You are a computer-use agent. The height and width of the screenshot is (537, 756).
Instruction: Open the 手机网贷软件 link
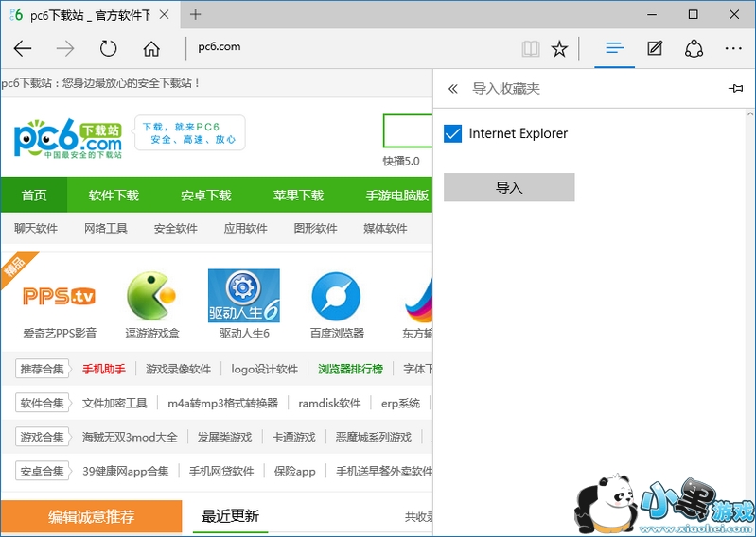221,471
